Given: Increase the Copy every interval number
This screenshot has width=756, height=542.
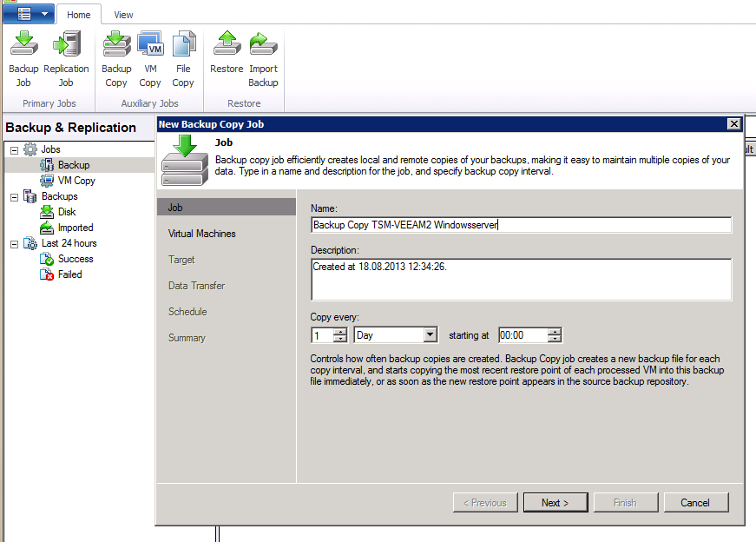Looking at the screenshot, I should (x=340, y=332).
